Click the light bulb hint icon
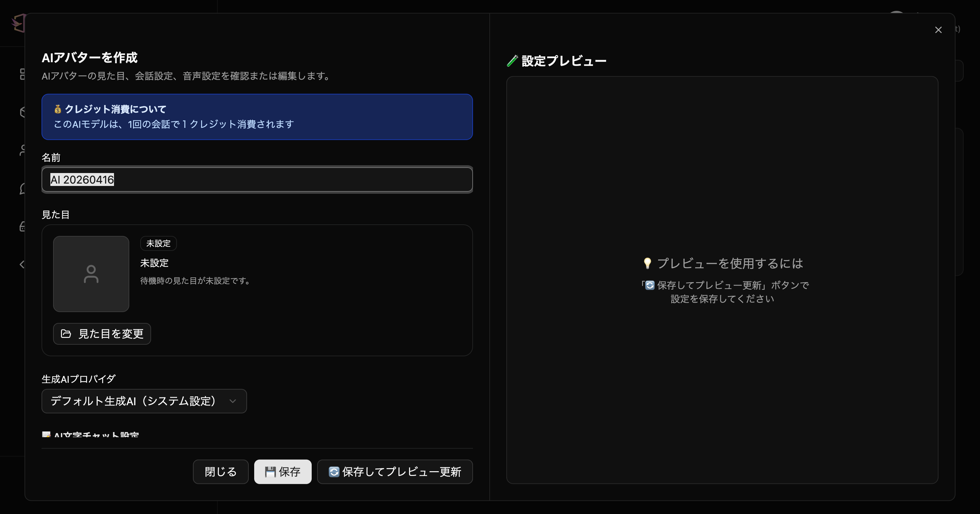 click(x=648, y=263)
